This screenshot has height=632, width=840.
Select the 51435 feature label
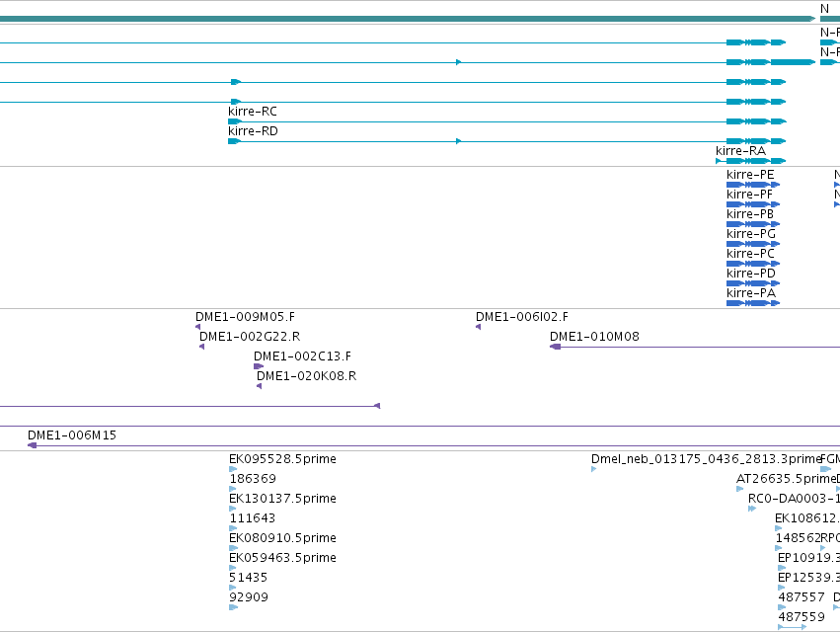click(x=248, y=578)
